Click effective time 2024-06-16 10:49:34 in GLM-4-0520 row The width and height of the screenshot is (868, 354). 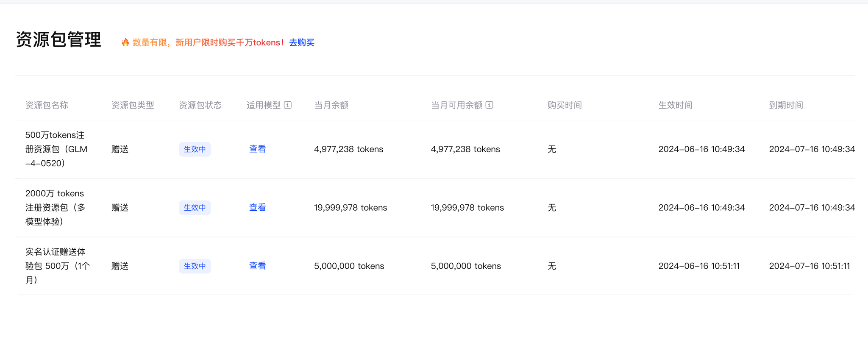click(x=702, y=149)
